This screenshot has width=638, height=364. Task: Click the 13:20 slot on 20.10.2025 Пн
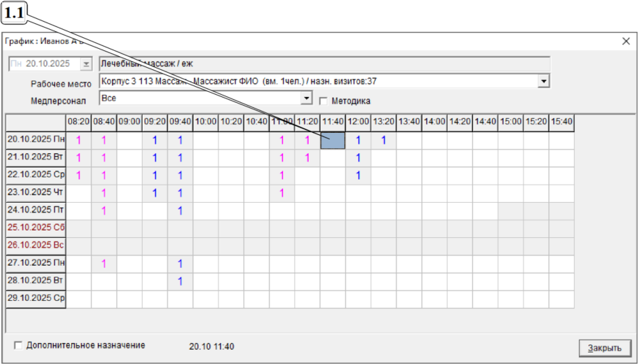pyautogui.click(x=383, y=140)
